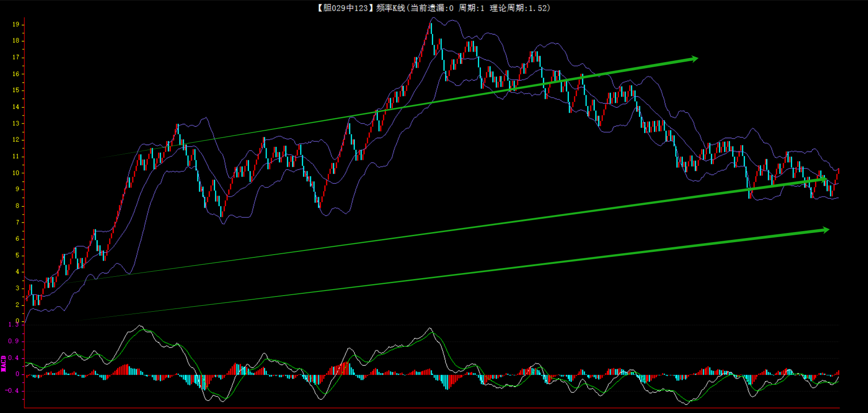Image resolution: width=868 pixels, height=413 pixels.
Task: Click the highest candlestick peak near 19
Action: [431, 24]
